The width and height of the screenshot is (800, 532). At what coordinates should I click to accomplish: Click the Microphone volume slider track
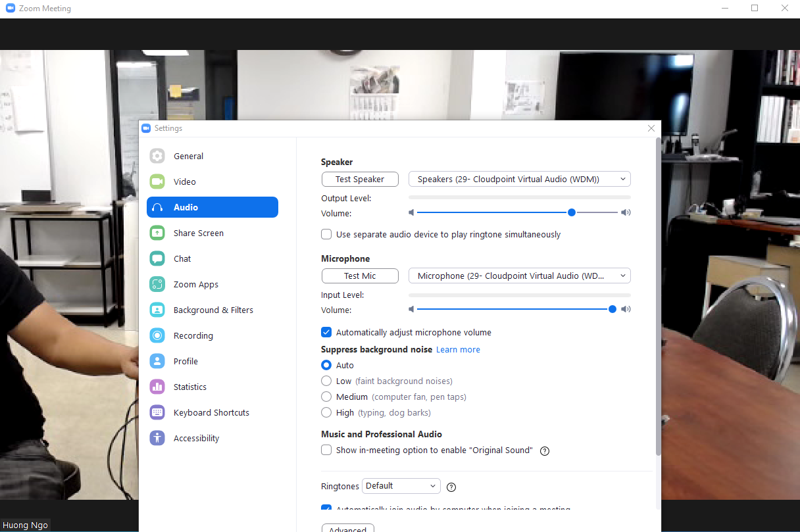(518, 309)
